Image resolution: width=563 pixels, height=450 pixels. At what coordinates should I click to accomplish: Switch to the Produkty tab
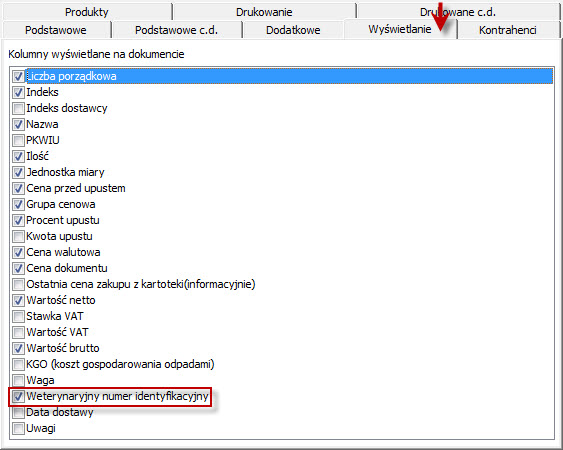tap(87, 12)
